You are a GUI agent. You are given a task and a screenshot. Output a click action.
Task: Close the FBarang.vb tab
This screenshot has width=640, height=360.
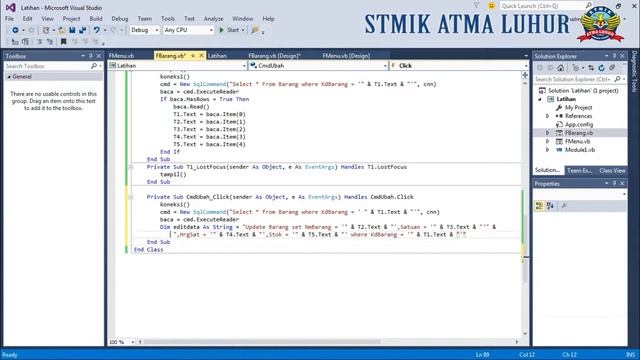point(202,56)
